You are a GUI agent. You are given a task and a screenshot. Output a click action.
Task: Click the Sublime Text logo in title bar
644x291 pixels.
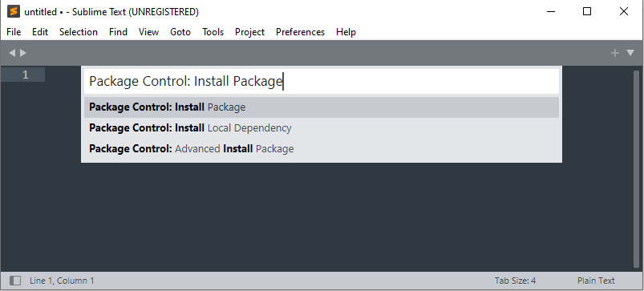(x=13, y=11)
